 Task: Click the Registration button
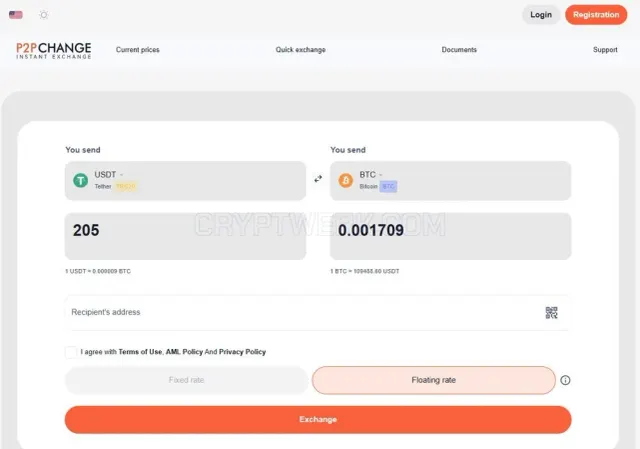point(596,15)
